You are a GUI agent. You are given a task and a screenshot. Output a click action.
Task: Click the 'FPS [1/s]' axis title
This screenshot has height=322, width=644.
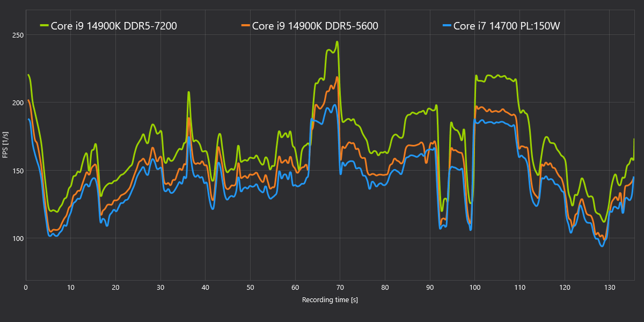tap(5, 145)
